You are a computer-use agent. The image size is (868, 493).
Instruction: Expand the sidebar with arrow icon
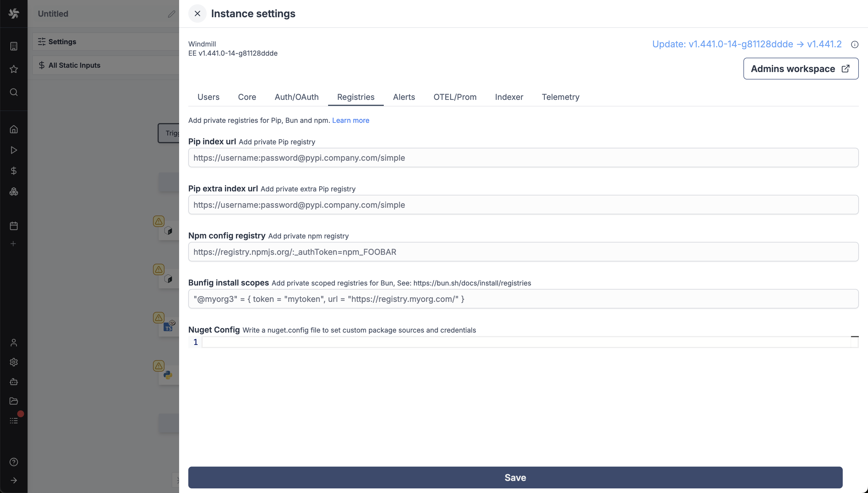tap(13, 480)
